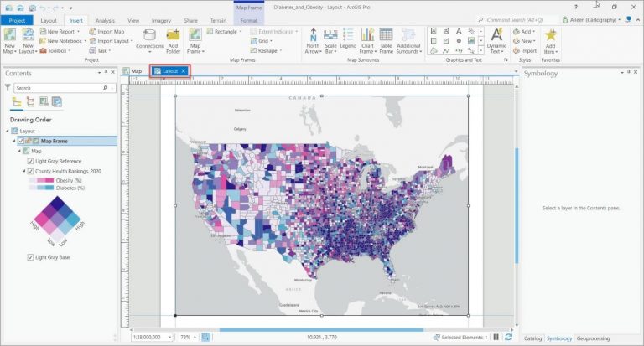644x346 pixels.
Task: Open the Rectangle map frame shape dropdown
Action: [224, 32]
